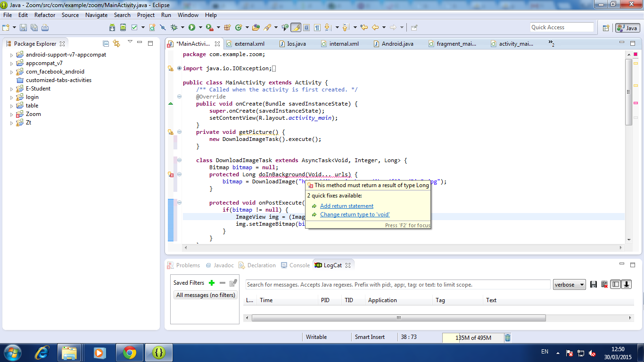Click the heap memory status bar
The height and width of the screenshot is (362, 644).
point(473,337)
